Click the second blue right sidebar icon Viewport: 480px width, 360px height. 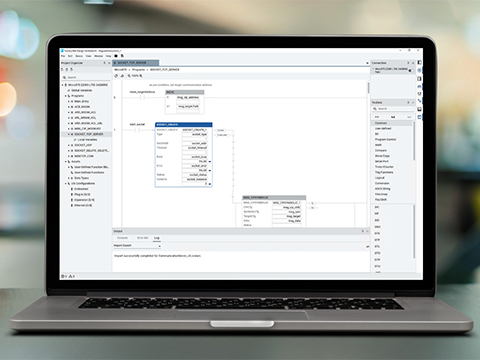coord(419,70)
